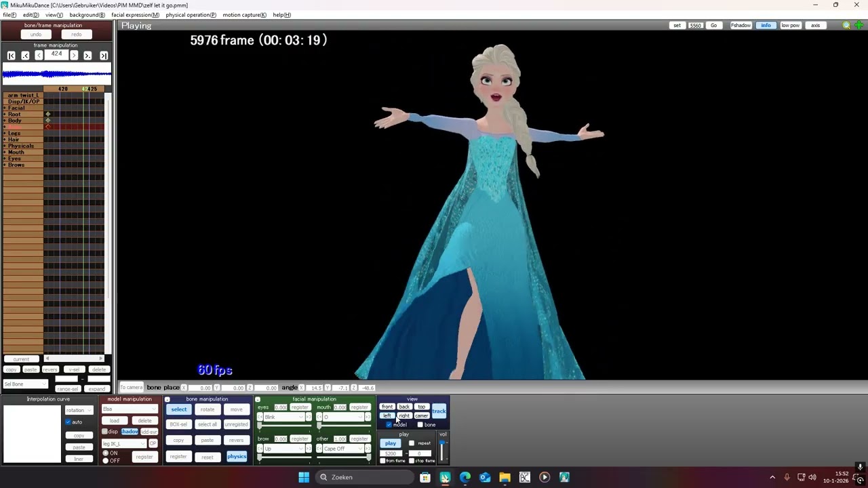
Task: Open Windows Start menu
Action: [304, 477]
